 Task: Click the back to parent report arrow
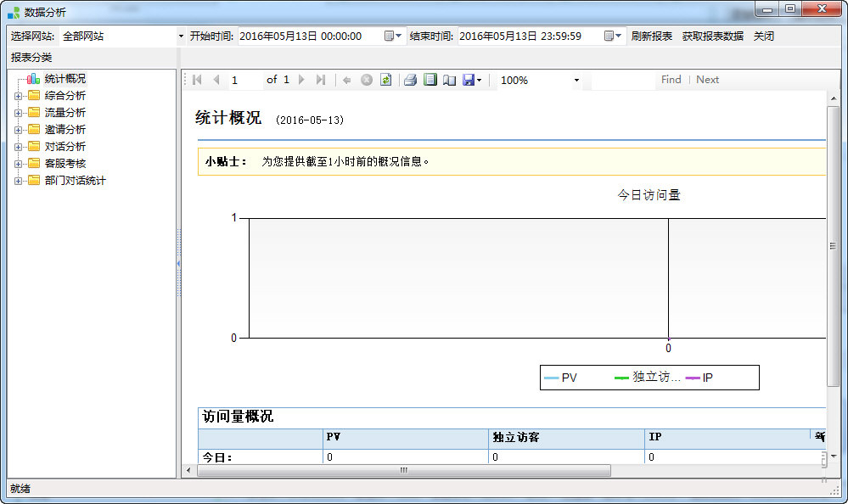click(x=346, y=80)
